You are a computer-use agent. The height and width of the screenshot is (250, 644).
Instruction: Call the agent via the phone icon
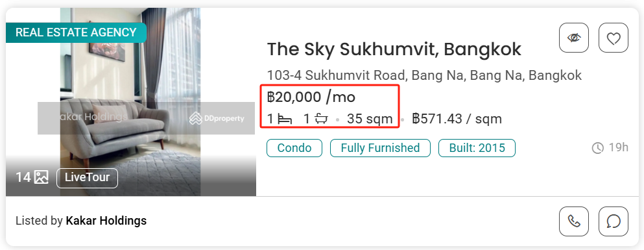[574, 221]
